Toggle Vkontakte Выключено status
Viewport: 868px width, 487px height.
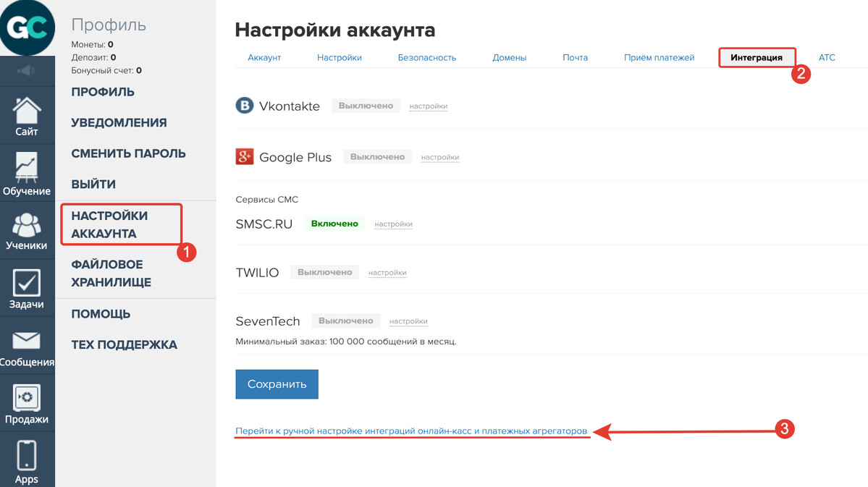tap(366, 106)
